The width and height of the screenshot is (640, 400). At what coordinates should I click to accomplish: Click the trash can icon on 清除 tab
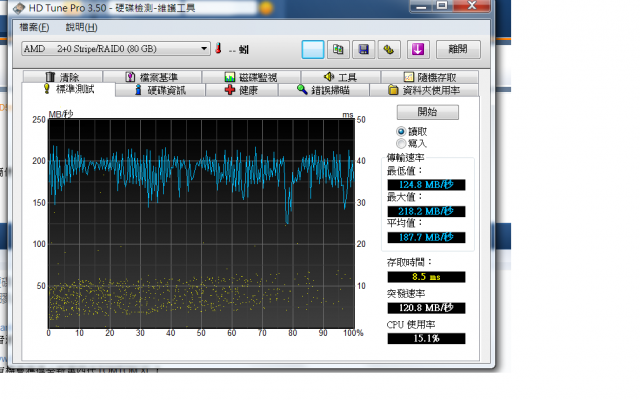click(x=50, y=77)
